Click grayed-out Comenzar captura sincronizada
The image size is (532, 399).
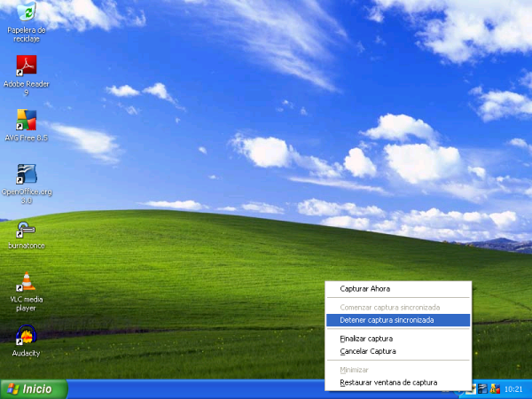[389, 307]
